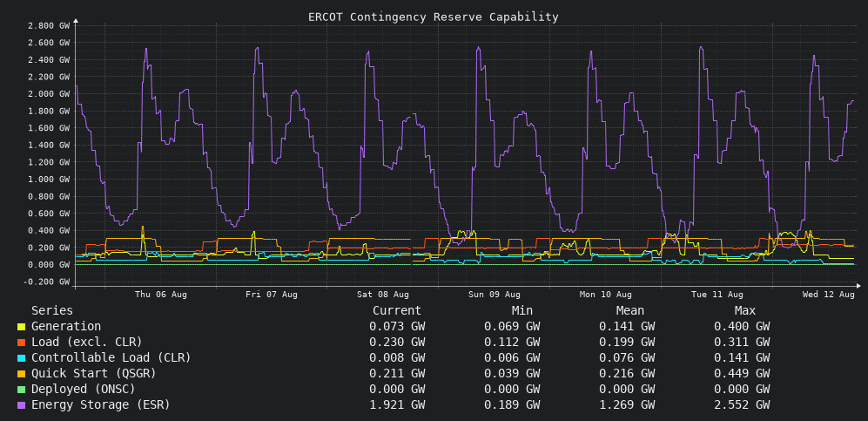Screen dimensions: 868x421
Task: Select the Load (excl. CLR) series label
Action: coord(87,343)
